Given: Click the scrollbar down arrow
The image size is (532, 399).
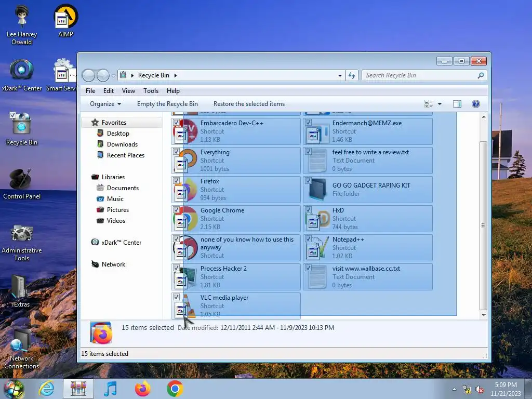Looking at the screenshot, I should [484, 315].
